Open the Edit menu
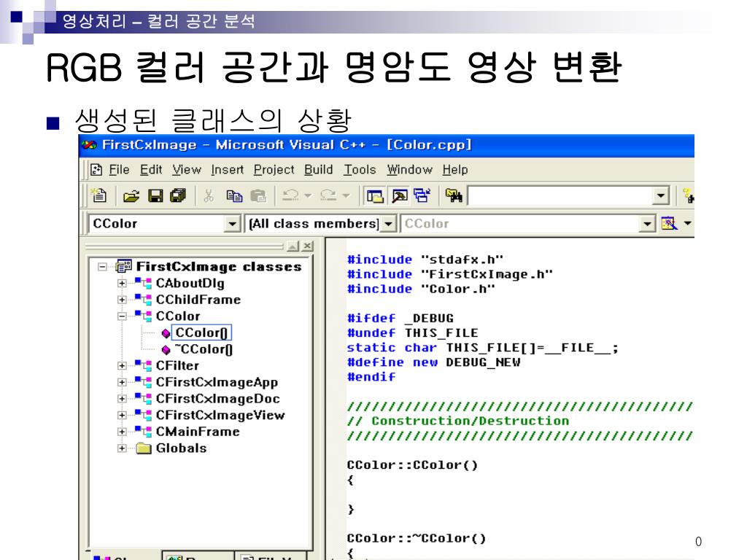The width and height of the screenshot is (747, 560). 151,169
